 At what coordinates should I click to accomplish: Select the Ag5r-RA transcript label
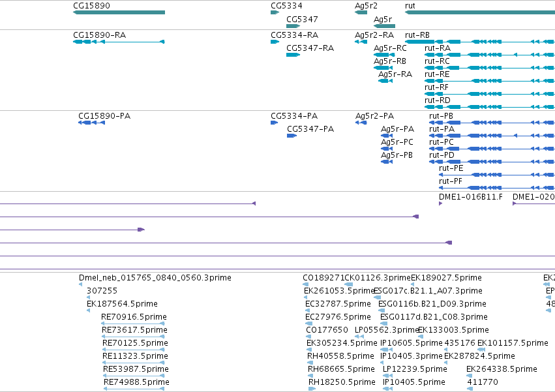(395, 74)
